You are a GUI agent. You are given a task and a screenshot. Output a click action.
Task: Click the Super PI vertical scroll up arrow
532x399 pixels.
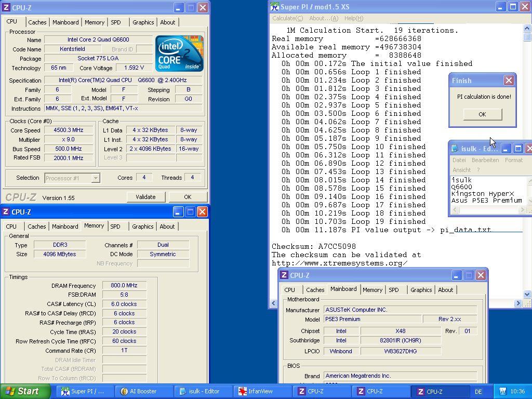coord(528,28)
